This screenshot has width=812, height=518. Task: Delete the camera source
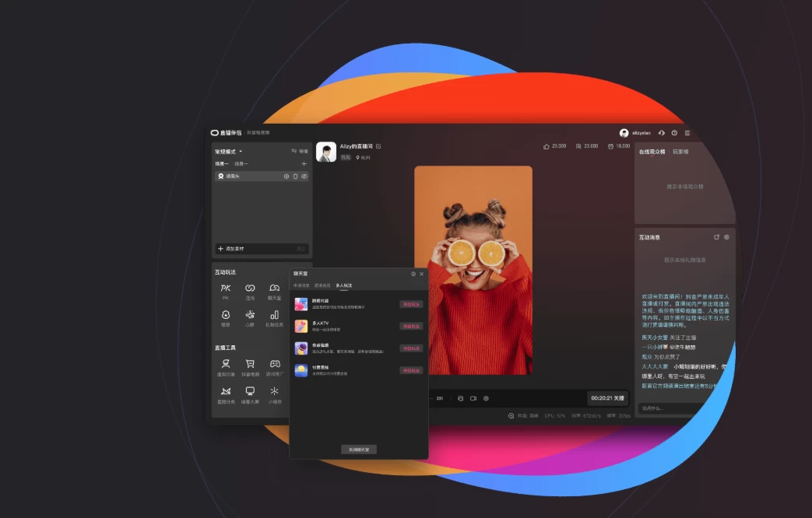coord(295,177)
